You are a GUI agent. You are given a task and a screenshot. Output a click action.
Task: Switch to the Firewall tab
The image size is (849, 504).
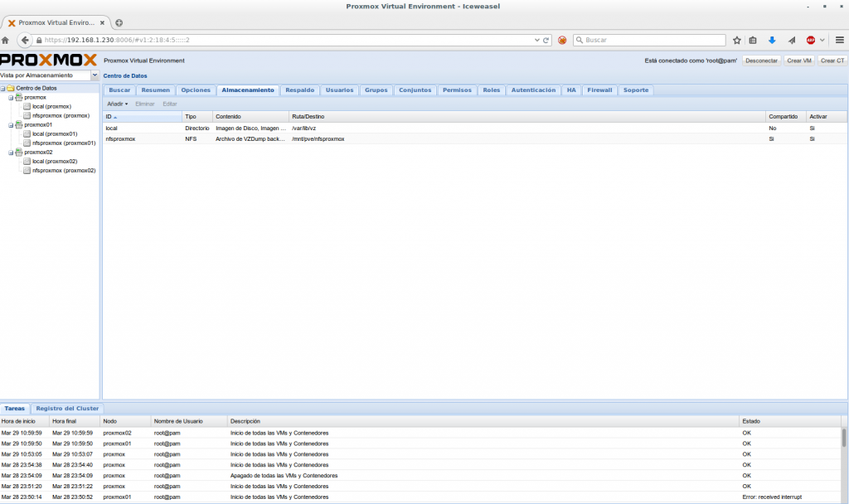click(599, 90)
